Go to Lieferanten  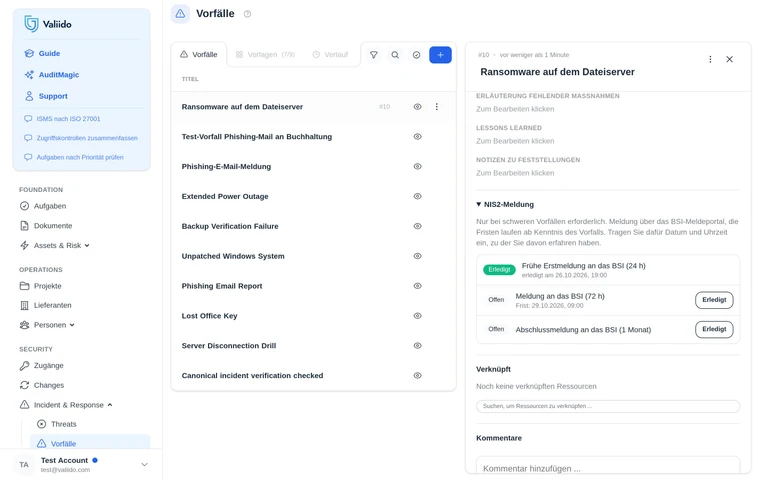pyautogui.click(x=45, y=305)
